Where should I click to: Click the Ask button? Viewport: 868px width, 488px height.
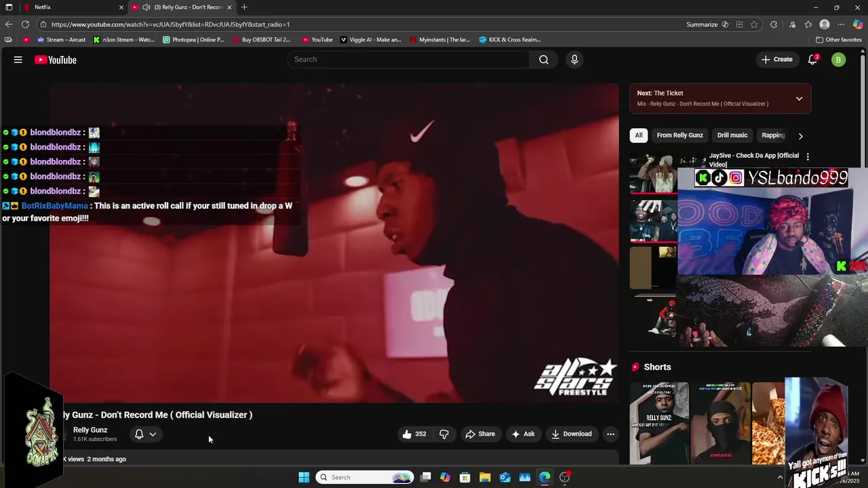(x=523, y=434)
